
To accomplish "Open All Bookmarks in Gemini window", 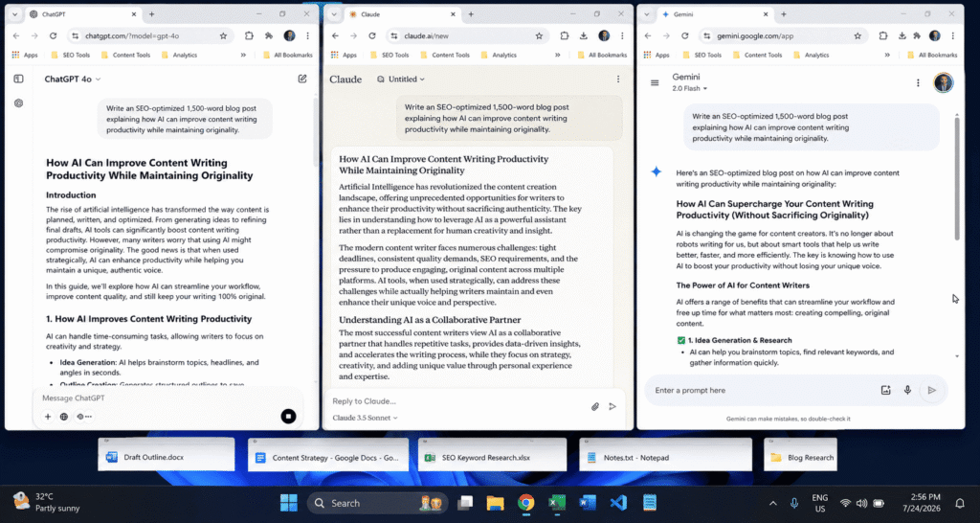I will pyautogui.click(x=932, y=55).
